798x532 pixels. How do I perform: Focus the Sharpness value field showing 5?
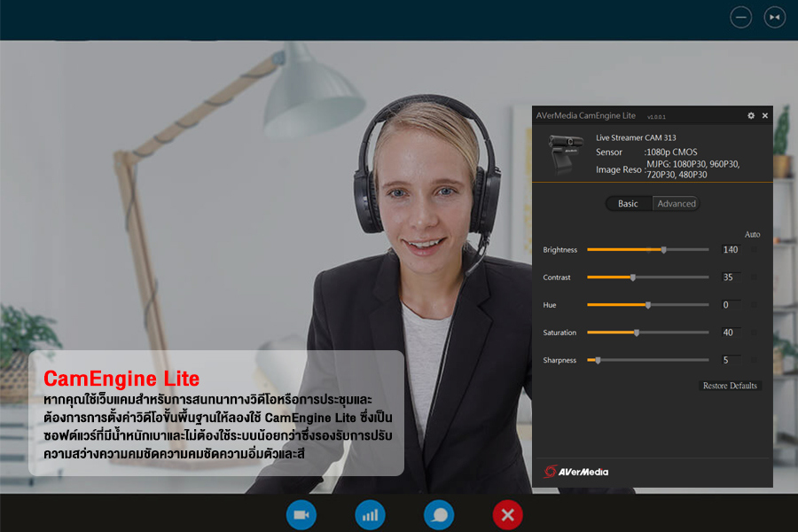tap(731, 360)
